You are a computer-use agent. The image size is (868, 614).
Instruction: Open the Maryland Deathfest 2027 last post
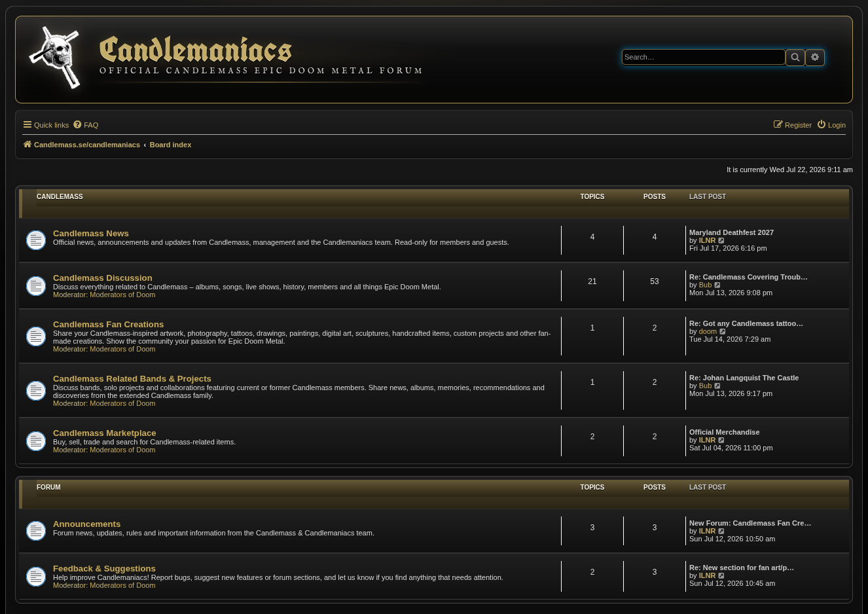pos(731,233)
